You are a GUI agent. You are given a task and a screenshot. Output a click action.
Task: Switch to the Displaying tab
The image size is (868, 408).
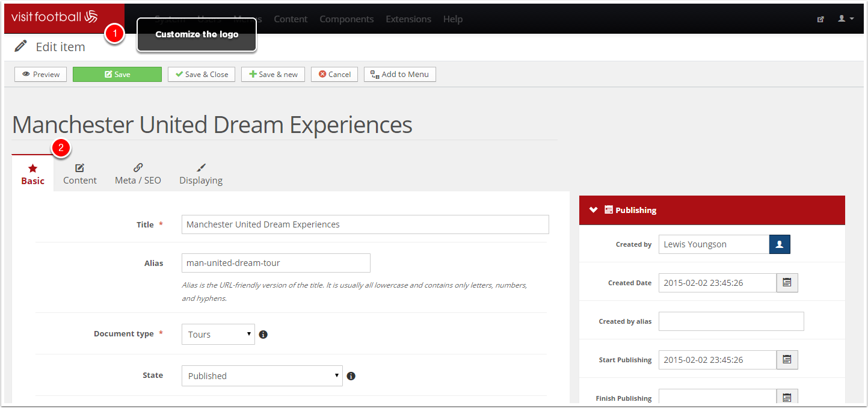tap(201, 174)
